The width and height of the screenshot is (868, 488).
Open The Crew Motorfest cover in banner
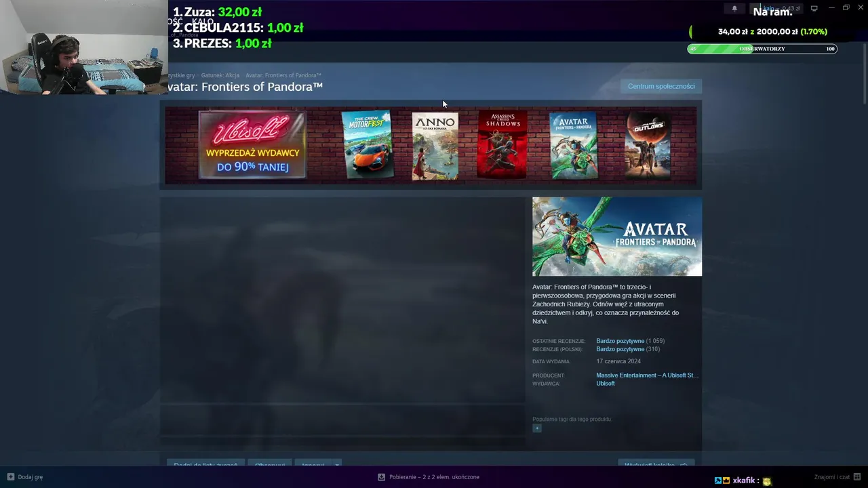(367, 144)
